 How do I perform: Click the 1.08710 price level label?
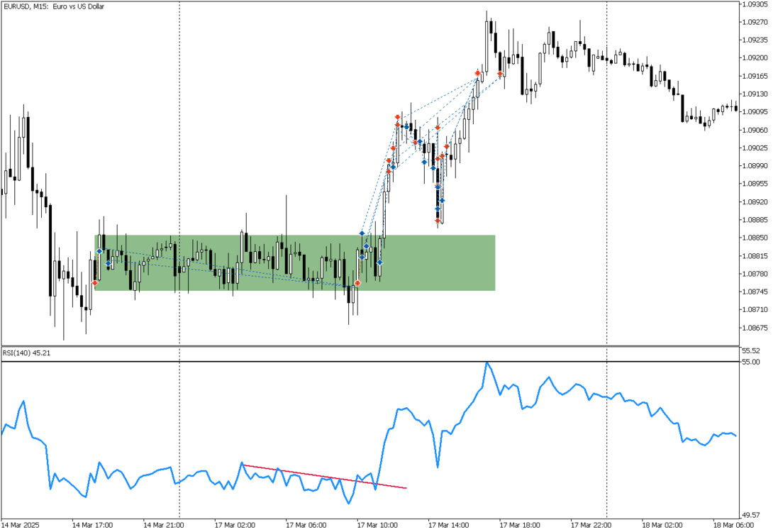coord(755,310)
